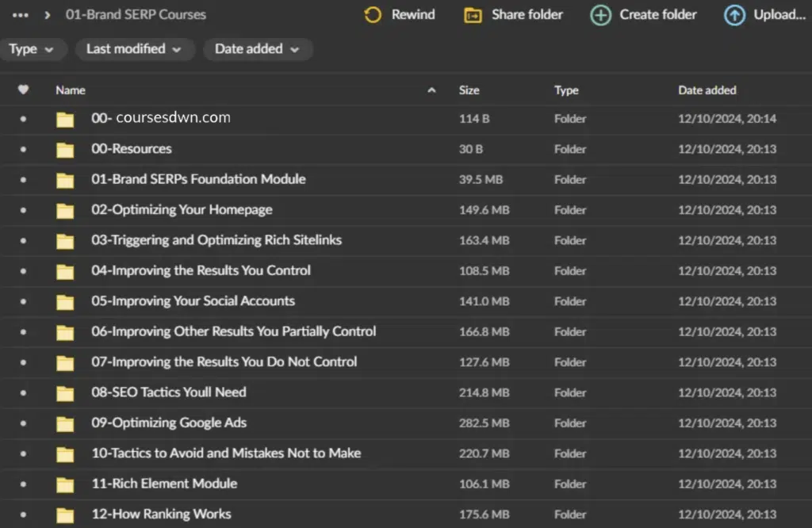This screenshot has width=812, height=528.
Task: Click folder icon of 12-How Ranking Works
Action: pyautogui.click(x=65, y=515)
